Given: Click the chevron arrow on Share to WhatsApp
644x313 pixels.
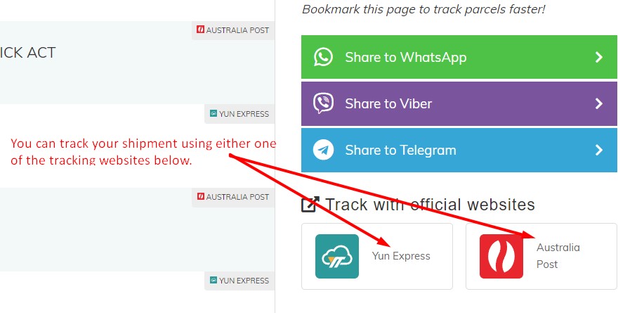Looking at the screenshot, I should (x=599, y=57).
